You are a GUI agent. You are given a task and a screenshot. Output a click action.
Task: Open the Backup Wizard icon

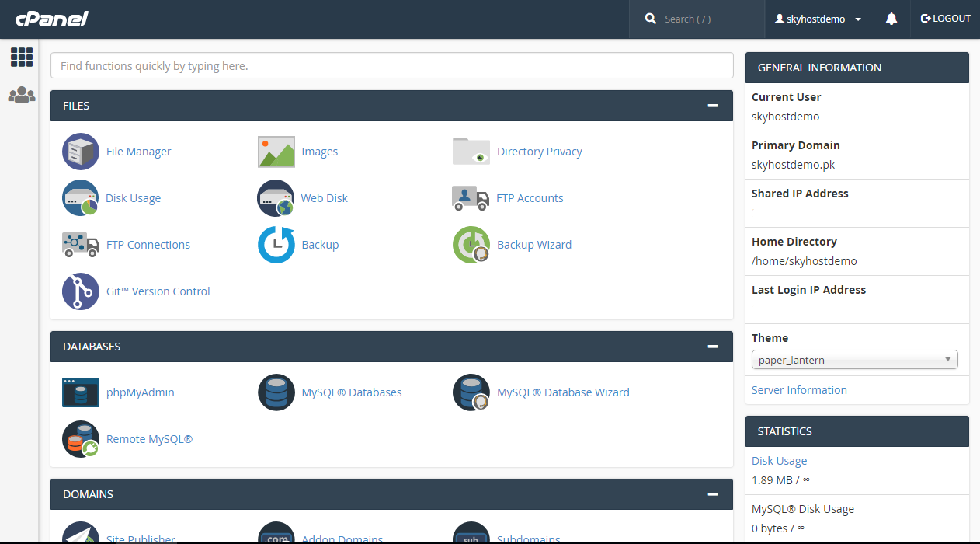(471, 245)
